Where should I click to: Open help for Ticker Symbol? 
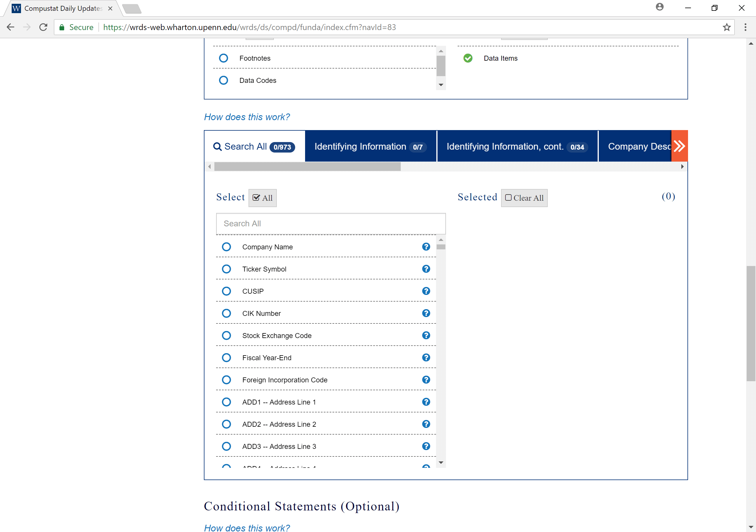pyautogui.click(x=426, y=269)
